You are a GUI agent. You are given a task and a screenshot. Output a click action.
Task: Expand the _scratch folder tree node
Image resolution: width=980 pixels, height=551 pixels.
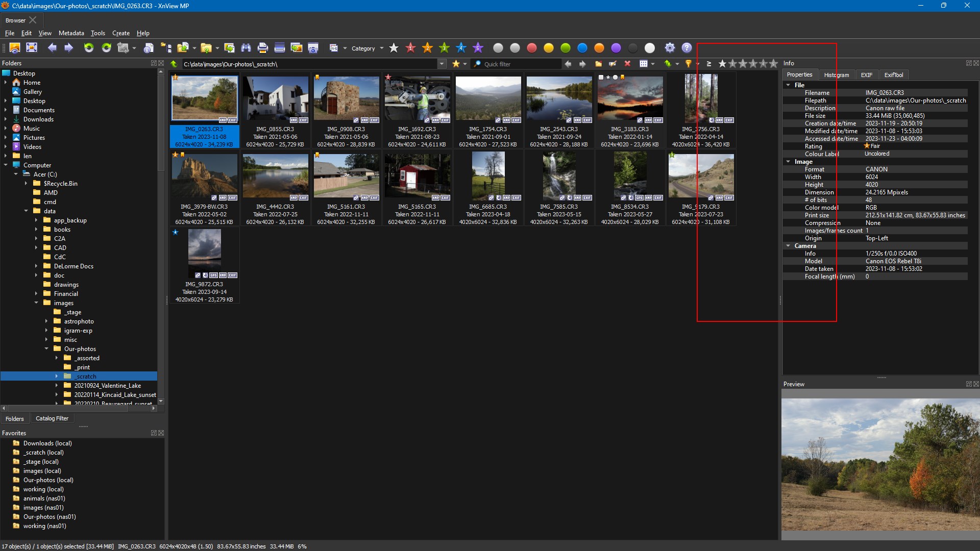pyautogui.click(x=57, y=377)
